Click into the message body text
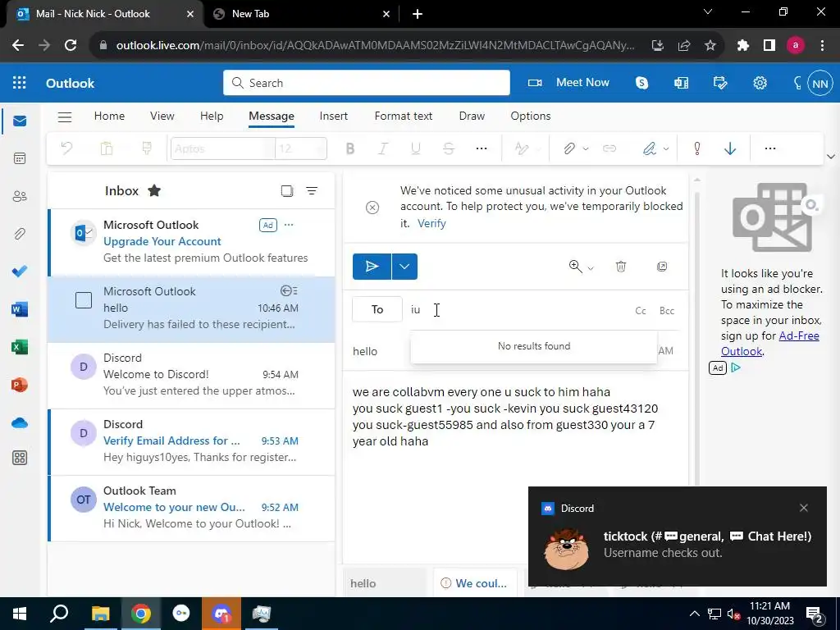The image size is (840, 630). [504, 416]
